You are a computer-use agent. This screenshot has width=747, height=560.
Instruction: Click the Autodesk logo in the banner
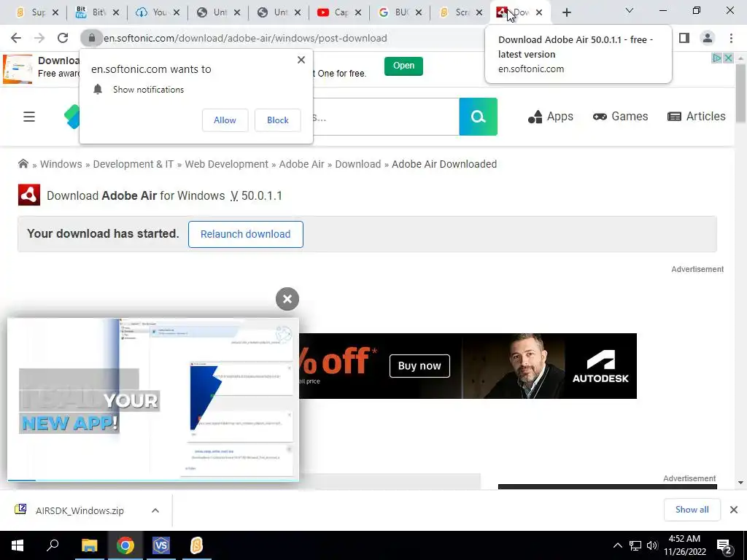pos(600,366)
